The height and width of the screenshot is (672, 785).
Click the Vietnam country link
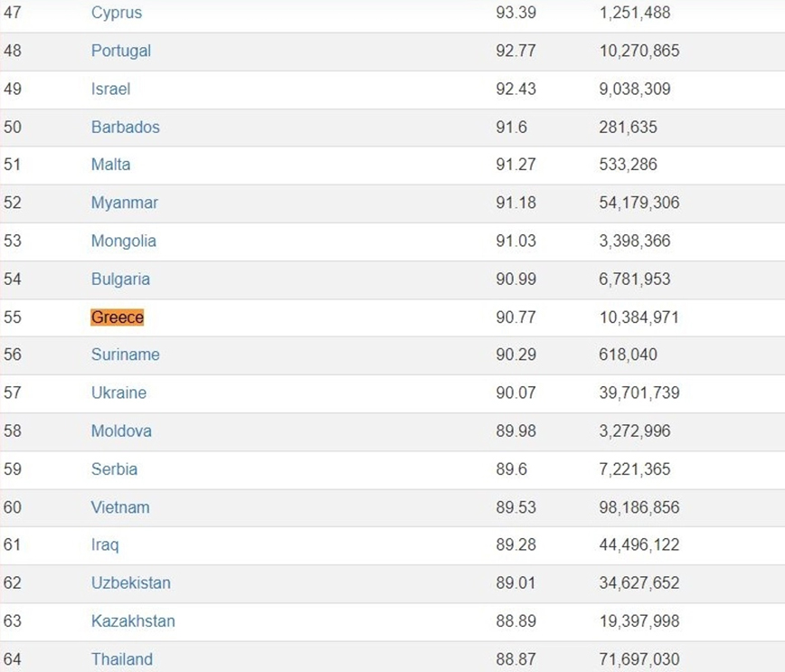pos(120,507)
